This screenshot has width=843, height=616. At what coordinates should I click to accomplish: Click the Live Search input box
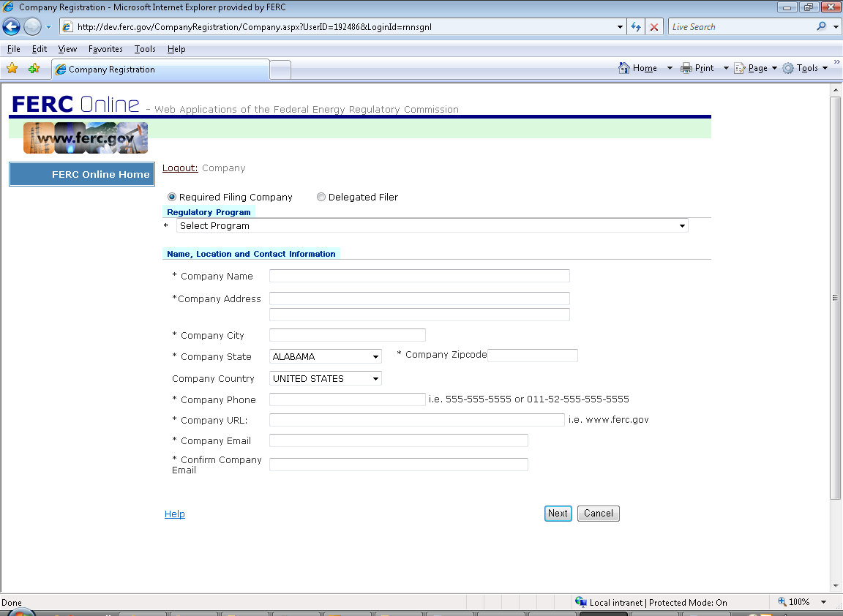click(742, 27)
